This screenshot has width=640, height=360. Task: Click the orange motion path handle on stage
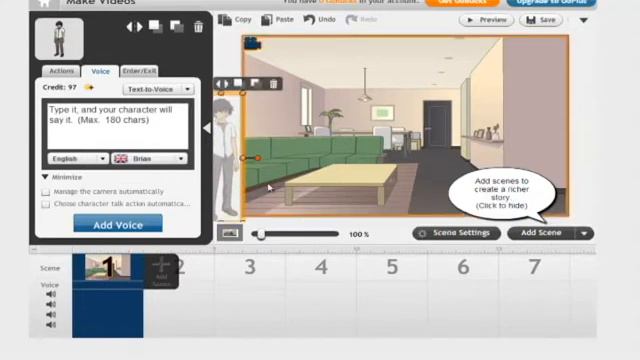point(258,158)
